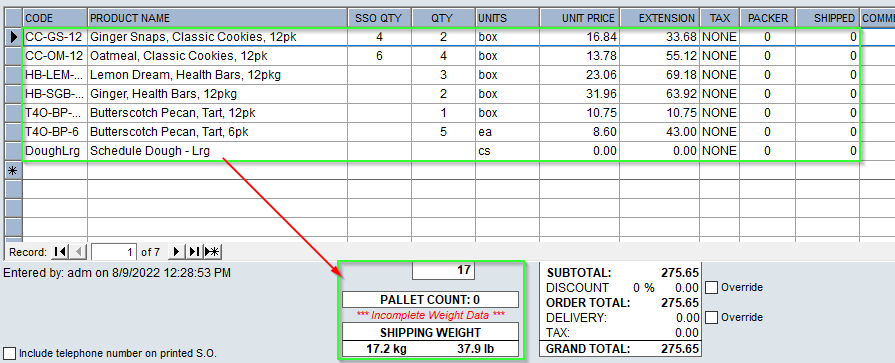Select the UNIT PRICE column header
Image resolution: width=895 pixels, height=363 pixels.
[580, 18]
